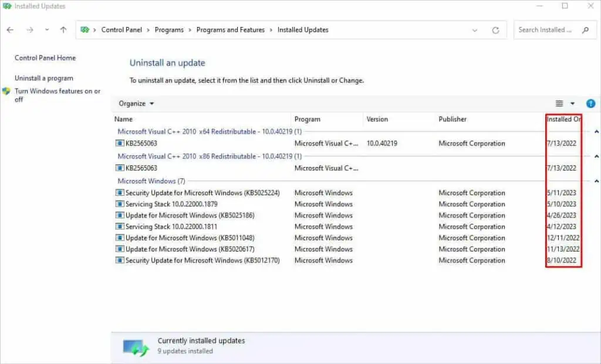Click inside the Search Installed box
The width and height of the screenshot is (601, 364).
(546, 29)
